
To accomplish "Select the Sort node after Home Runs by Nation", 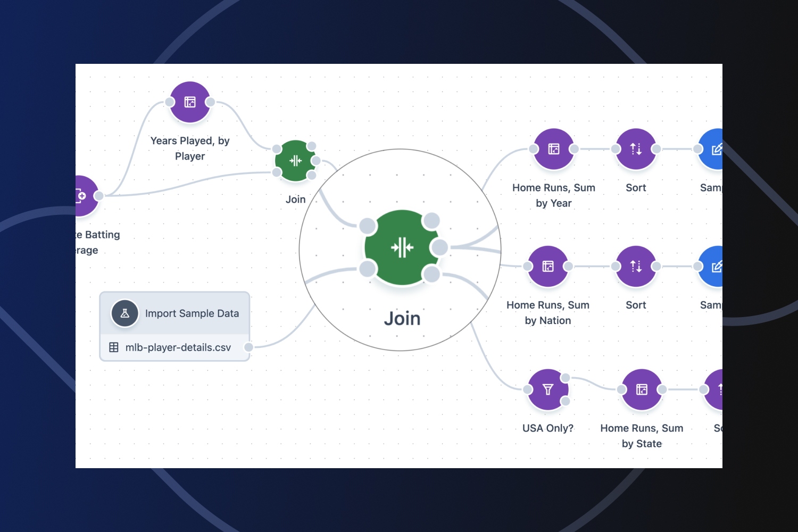I will (636, 266).
